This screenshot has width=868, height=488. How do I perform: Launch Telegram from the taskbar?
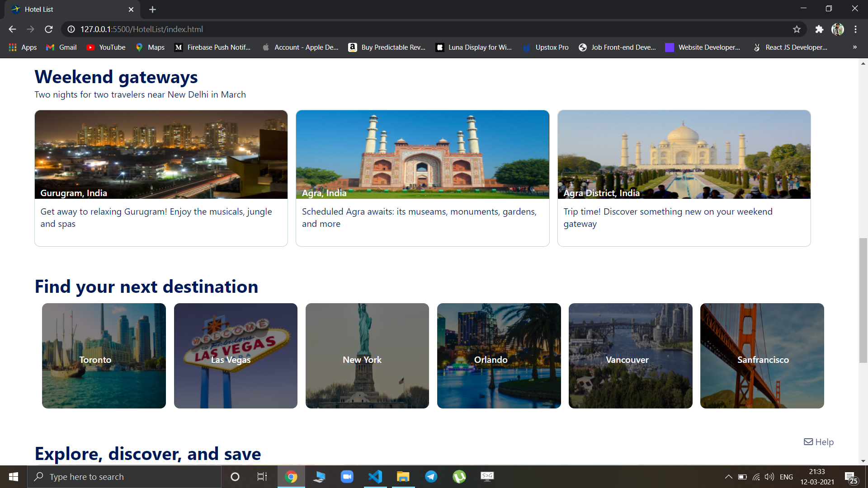431,476
